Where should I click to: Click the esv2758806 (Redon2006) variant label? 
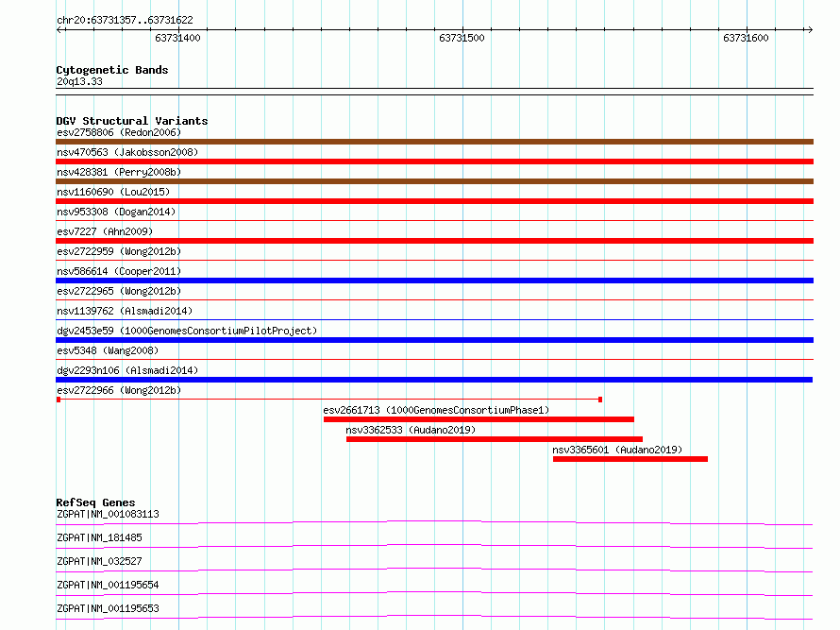point(119,132)
